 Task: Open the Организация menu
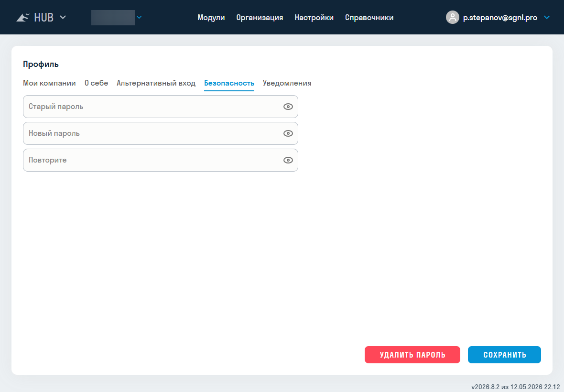coord(260,18)
